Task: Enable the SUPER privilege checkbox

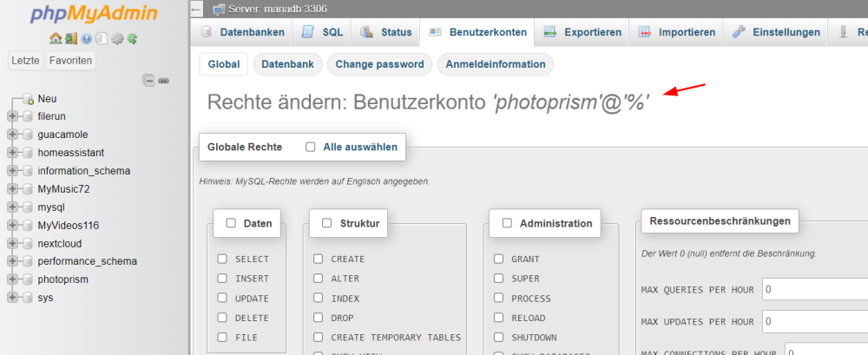Action: click(x=499, y=278)
